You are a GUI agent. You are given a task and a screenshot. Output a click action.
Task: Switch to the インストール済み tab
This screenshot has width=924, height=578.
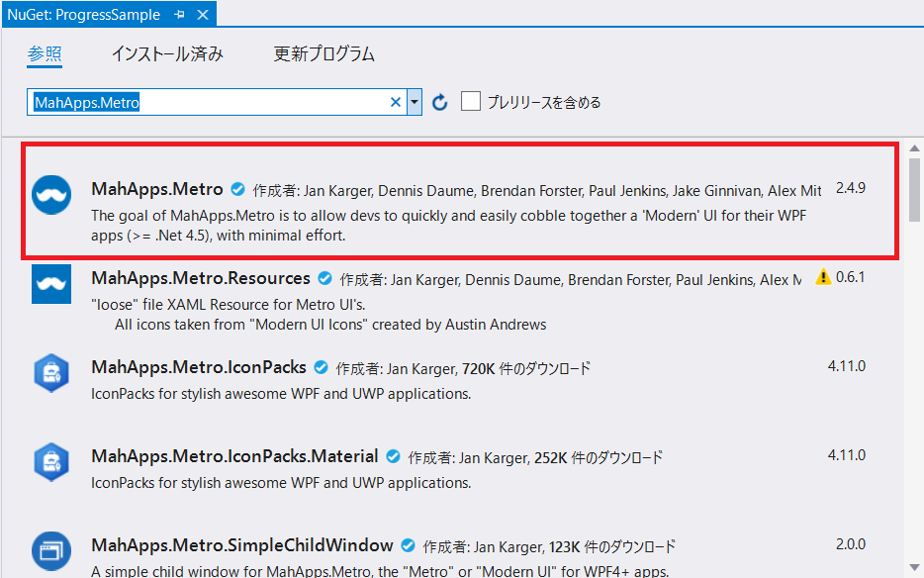pyautogui.click(x=167, y=54)
